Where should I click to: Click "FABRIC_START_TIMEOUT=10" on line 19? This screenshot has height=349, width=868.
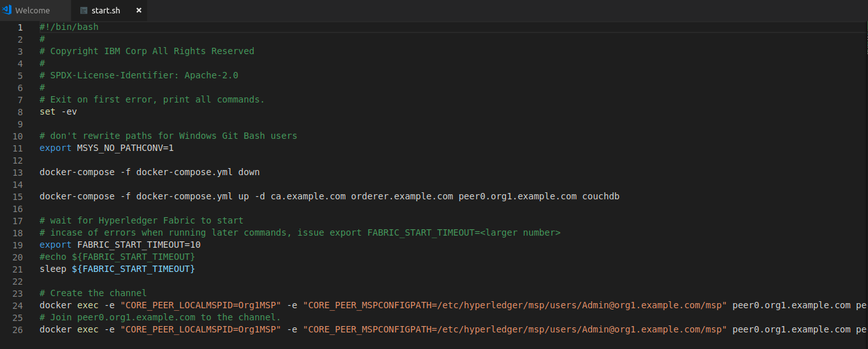click(139, 245)
